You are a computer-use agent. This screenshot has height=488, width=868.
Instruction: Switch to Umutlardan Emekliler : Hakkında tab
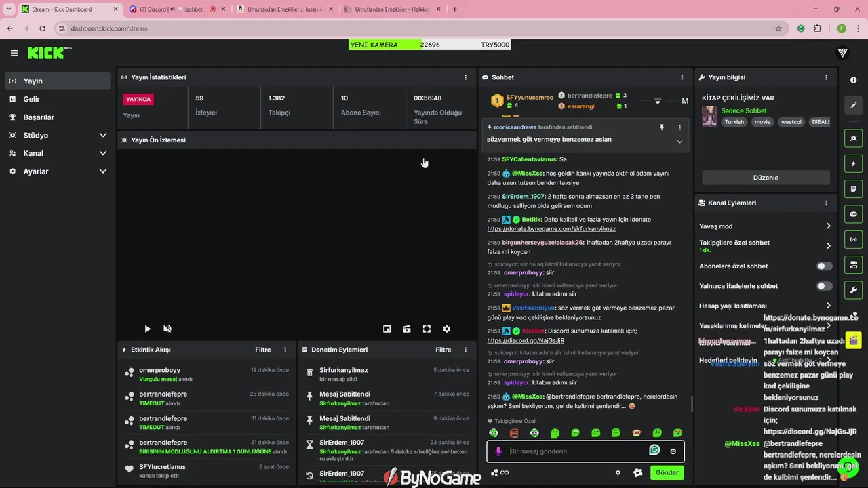[x=392, y=9]
